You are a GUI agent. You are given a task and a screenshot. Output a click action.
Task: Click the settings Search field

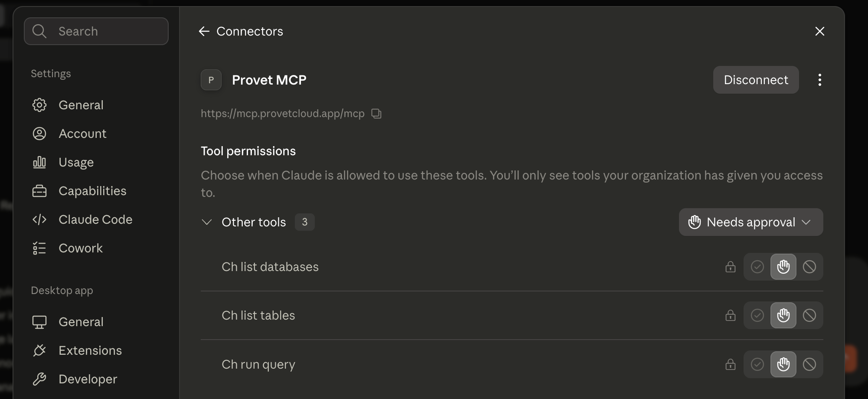96,31
